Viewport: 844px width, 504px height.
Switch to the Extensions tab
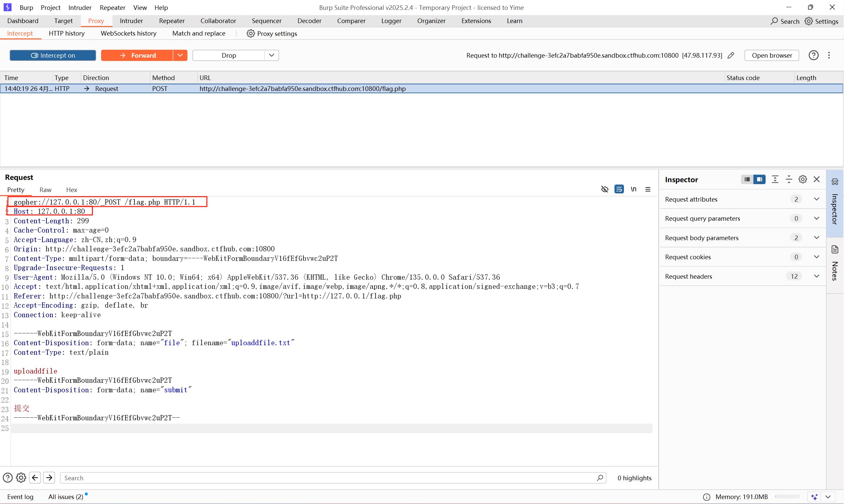[476, 21]
